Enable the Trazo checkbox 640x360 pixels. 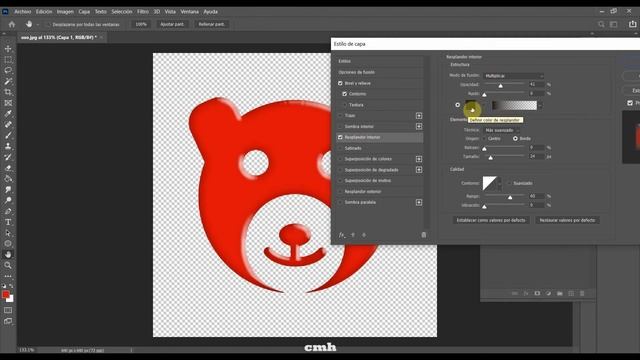tap(340, 116)
